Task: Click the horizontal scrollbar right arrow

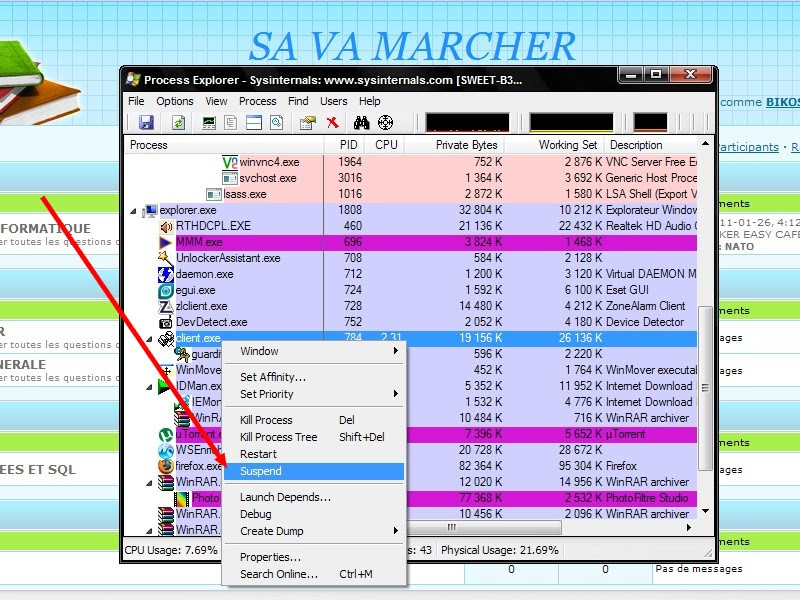Action: coord(690,528)
